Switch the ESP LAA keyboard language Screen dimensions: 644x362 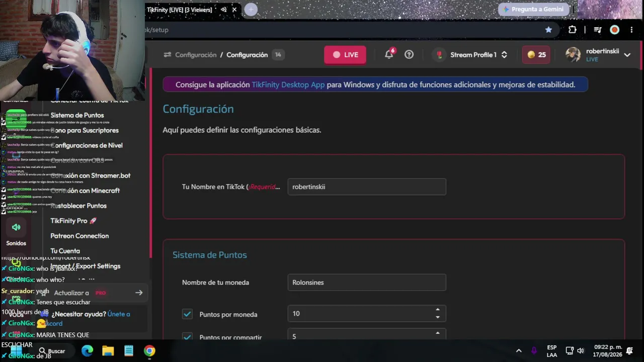tap(552, 351)
